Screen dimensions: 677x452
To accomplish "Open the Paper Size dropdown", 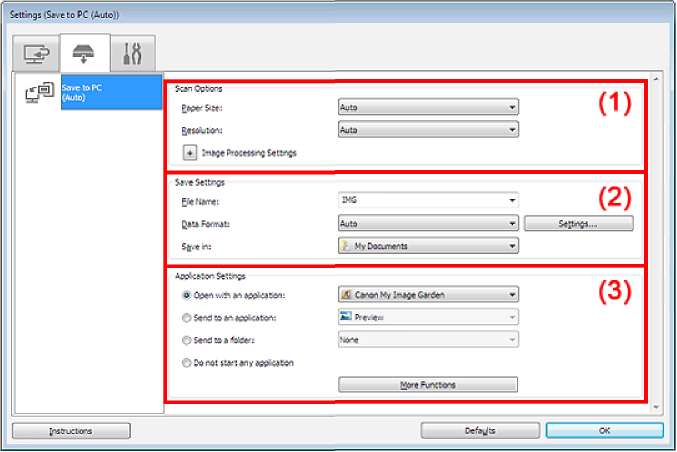I will pyautogui.click(x=428, y=105).
